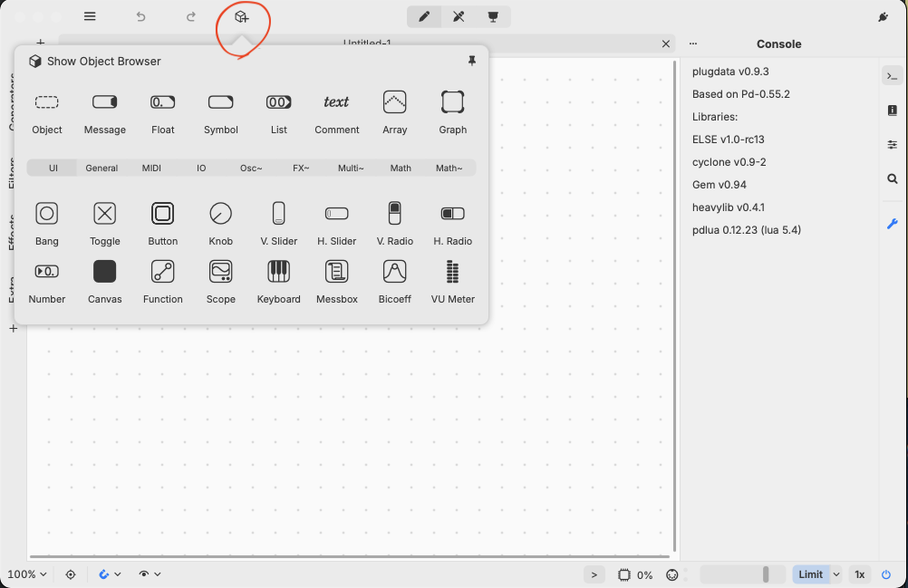The width and height of the screenshot is (908, 588).
Task: Redo the last action
Action: click(190, 16)
